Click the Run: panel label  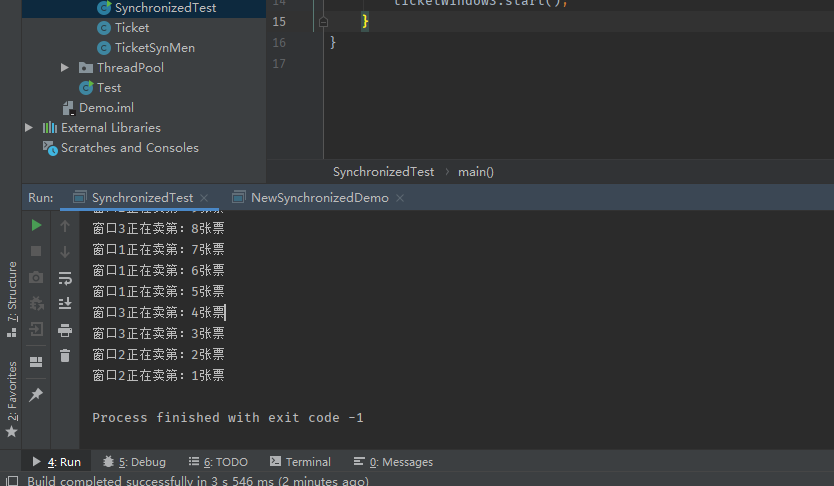click(40, 198)
